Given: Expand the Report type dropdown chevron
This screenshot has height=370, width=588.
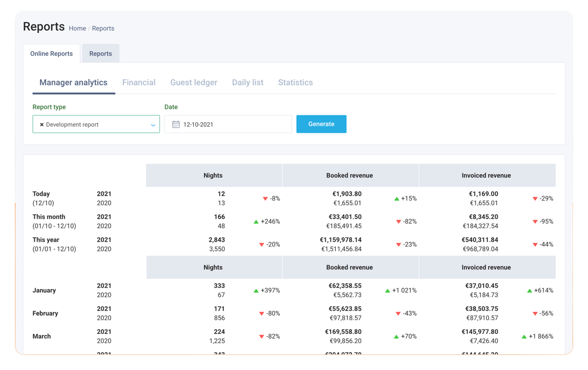Looking at the screenshot, I should coord(153,125).
